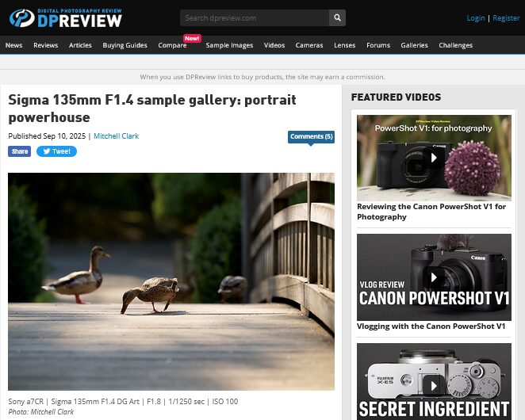This screenshot has width=525, height=420.
Task: Click the Tweet button
Action: [x=56, y=151]
